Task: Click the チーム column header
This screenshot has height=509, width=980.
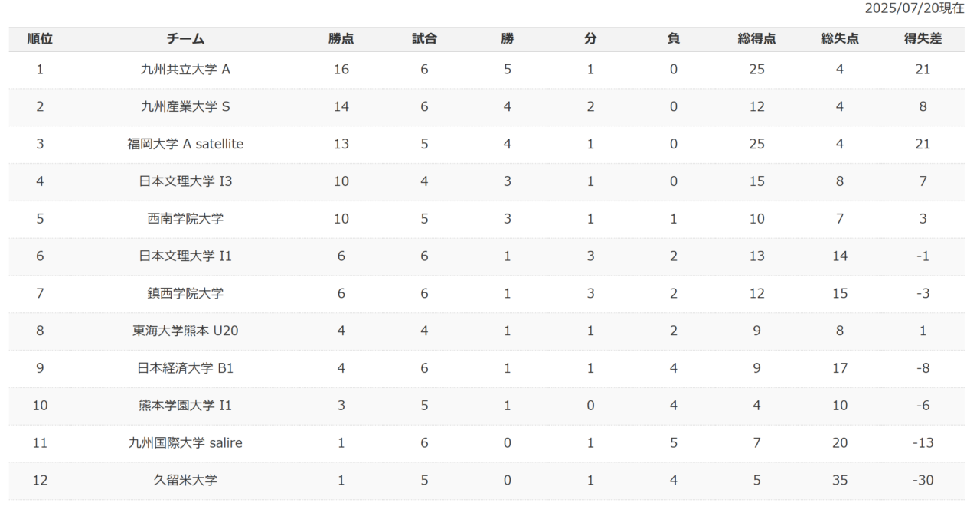Action: [x=185, y=39]
